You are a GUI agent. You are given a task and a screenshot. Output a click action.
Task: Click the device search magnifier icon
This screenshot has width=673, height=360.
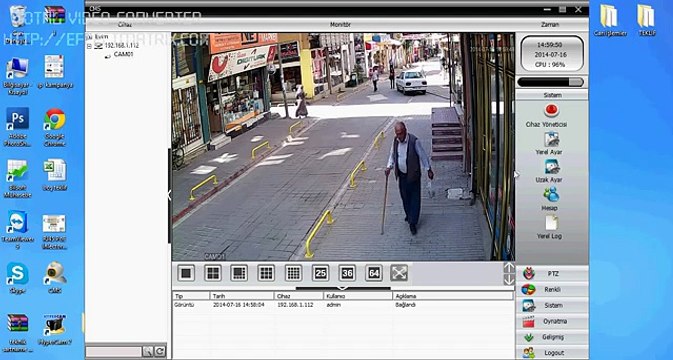148,352
